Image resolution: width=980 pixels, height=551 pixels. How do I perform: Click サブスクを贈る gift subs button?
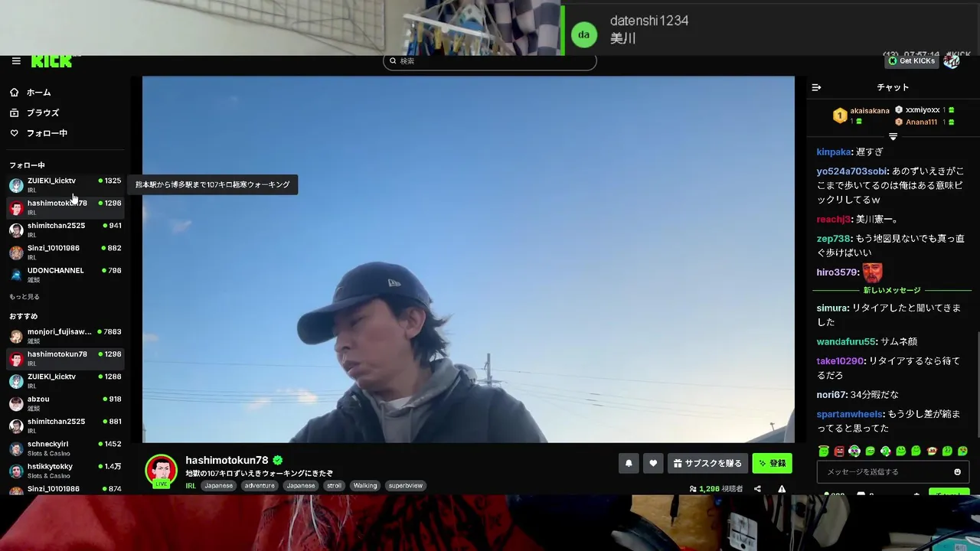[x=708, y=463]
